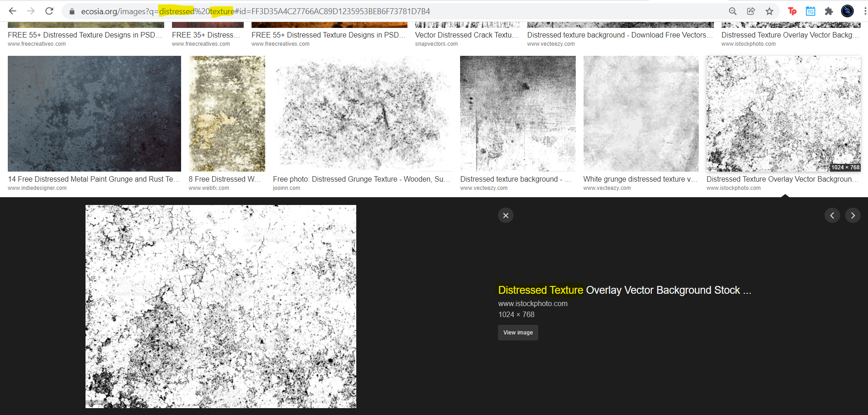
Task: Click the forward navigation arrow
Action: tap(31, 11)
